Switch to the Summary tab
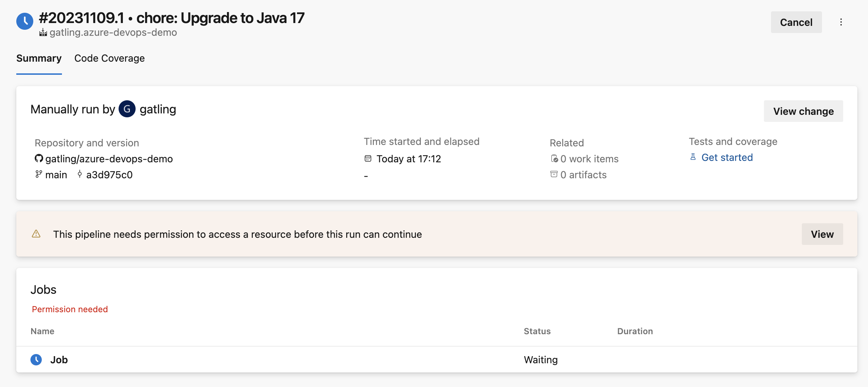This screenshot has height=387, width=868. tap(39, 58)
